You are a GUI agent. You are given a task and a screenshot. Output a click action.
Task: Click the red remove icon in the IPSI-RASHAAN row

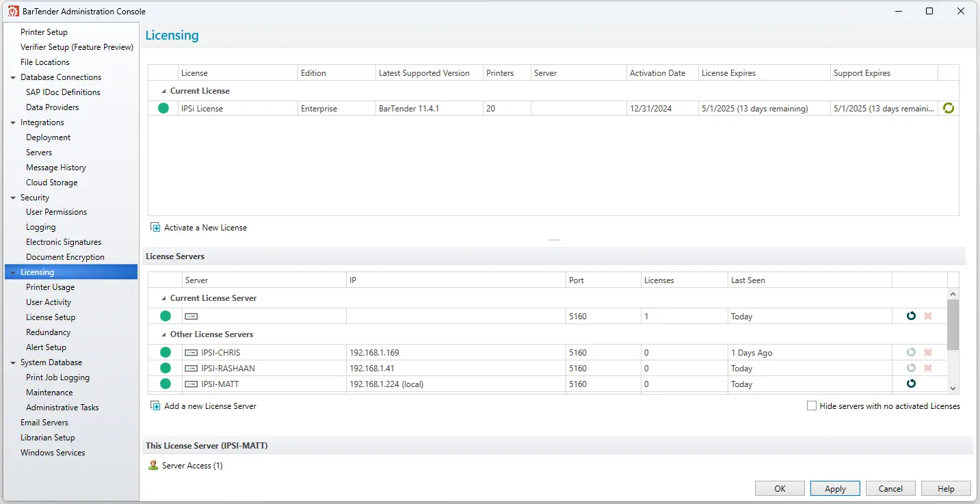[928, 368]
